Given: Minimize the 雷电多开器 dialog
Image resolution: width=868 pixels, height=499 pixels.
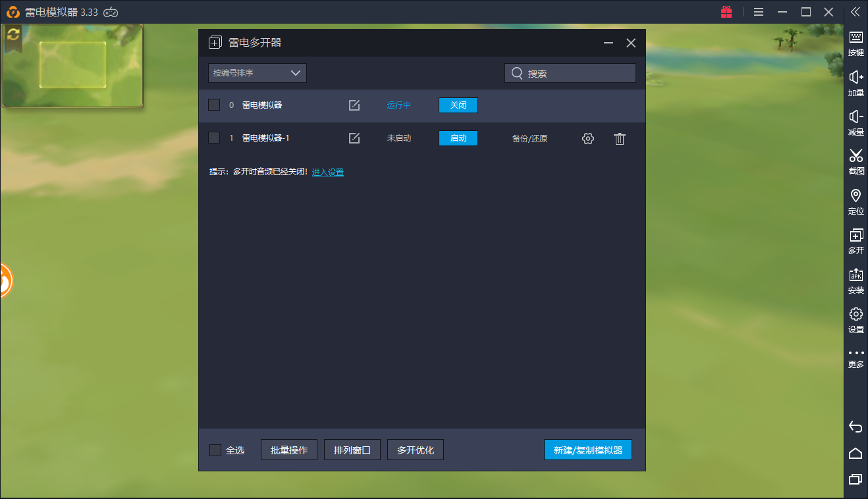Looking at the screenshot, I should click(609, 43).
